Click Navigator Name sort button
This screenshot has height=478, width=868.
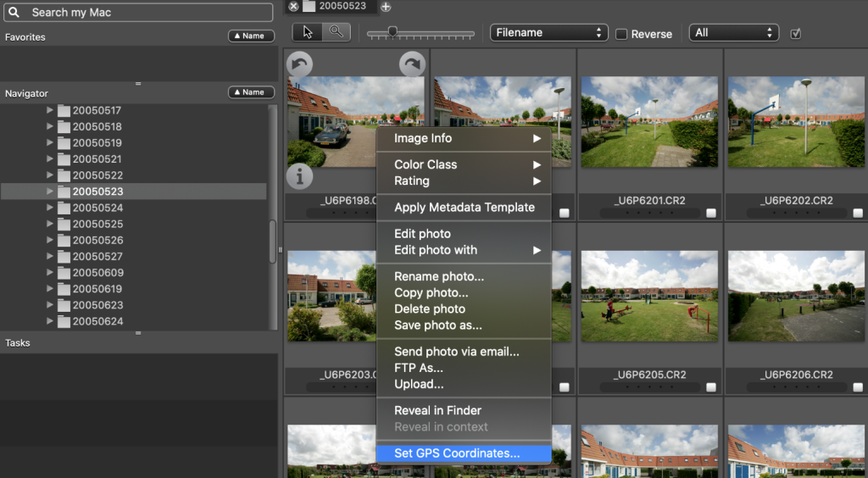click(251, 92)
